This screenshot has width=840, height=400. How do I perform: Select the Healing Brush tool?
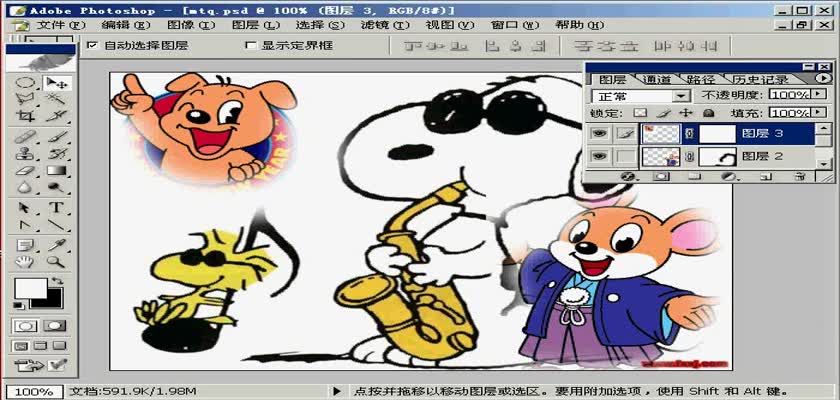25,137
